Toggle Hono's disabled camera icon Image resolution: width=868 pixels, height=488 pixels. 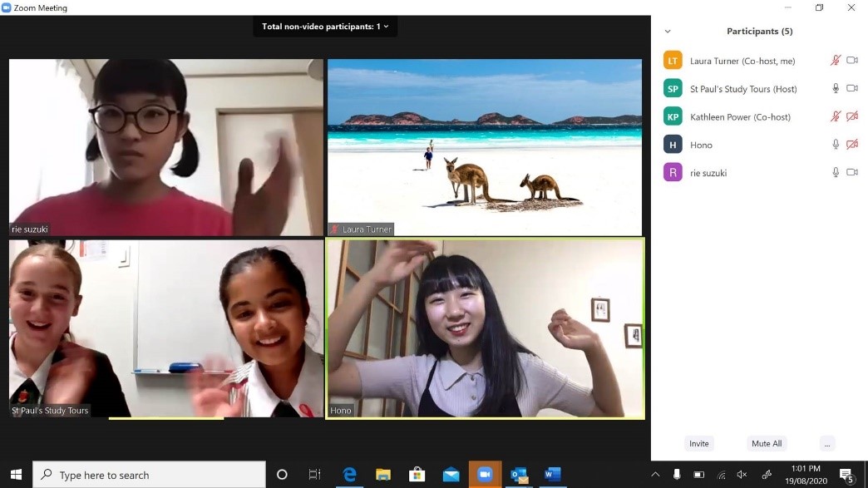click(x=852, y=145)
